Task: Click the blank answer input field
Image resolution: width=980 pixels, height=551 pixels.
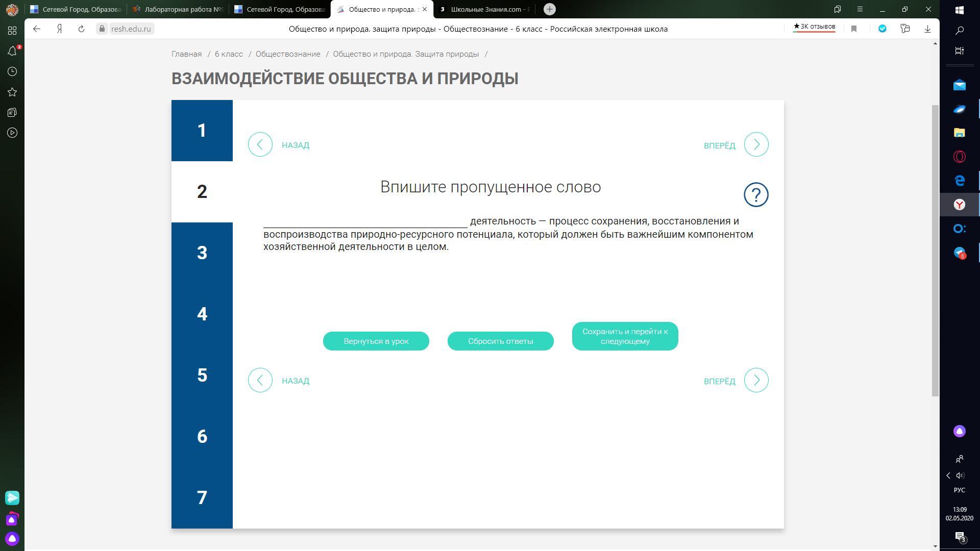Action: pyautogui.click(x=365, y=221)
